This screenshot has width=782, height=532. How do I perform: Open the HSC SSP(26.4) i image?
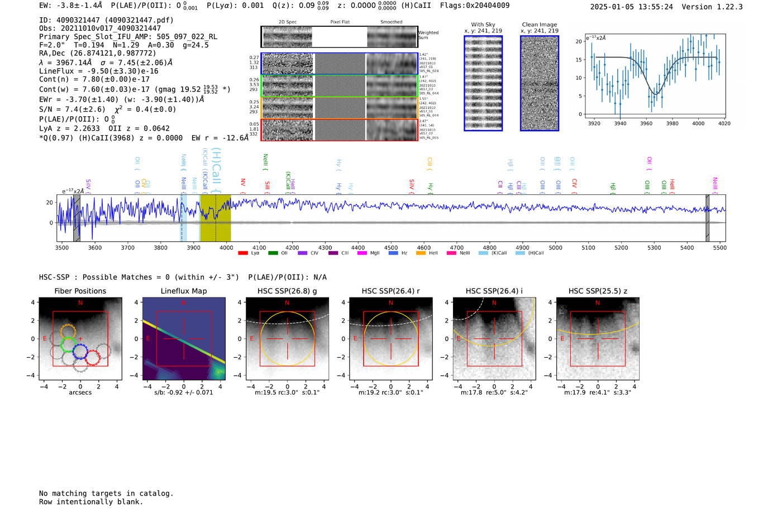(x=494, y=339)
